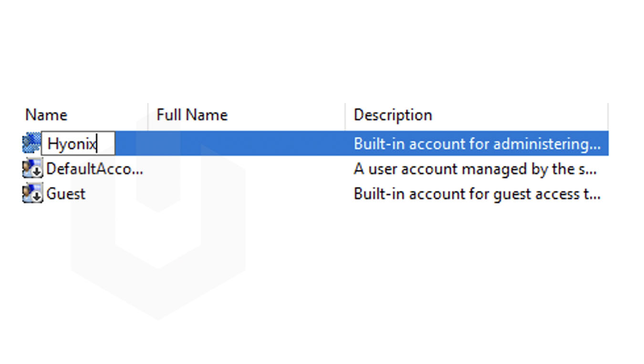644x364 pixels.
Task: Click the Guest account user icon
Action: click(x=32, y=194)
